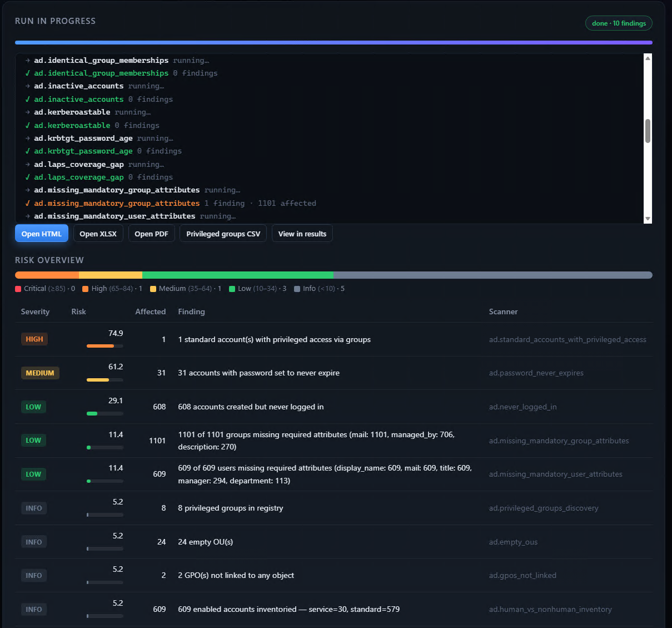Click yellow Medium segment of risk overview bar

coord(111,275)
